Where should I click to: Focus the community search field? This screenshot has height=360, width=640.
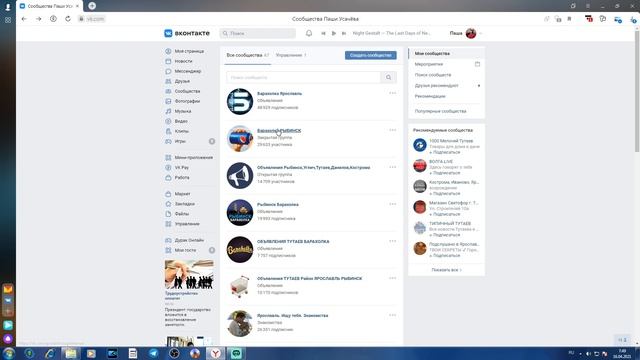click(x=303, y=77)
